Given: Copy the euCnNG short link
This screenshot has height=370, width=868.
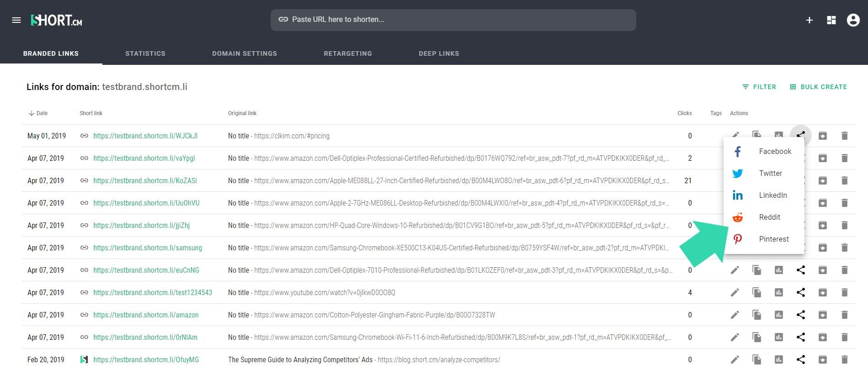Looking at the screenshot, I should [757, 270].
